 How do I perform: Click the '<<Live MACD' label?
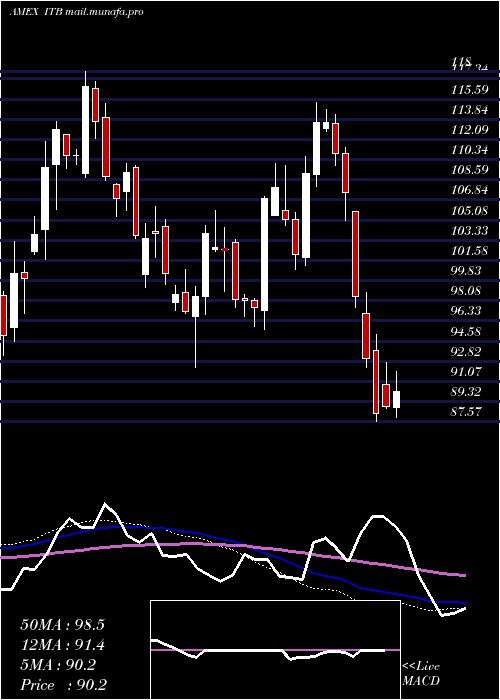coord(421,673)
